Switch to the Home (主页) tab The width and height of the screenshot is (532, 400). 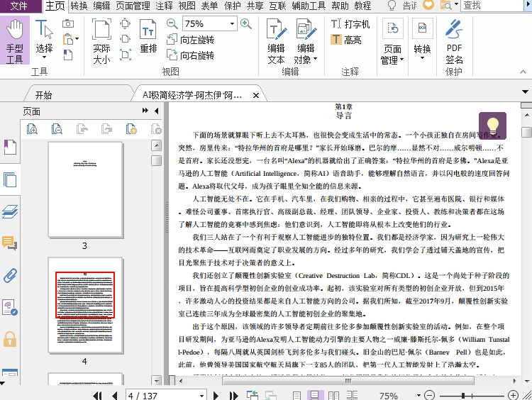click(55, 6)
